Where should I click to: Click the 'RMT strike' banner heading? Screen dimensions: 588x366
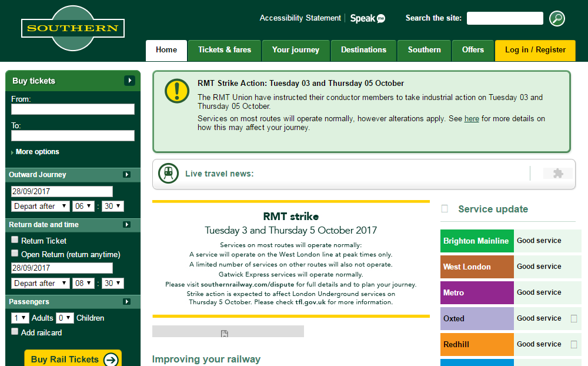(x=291, y=217)
